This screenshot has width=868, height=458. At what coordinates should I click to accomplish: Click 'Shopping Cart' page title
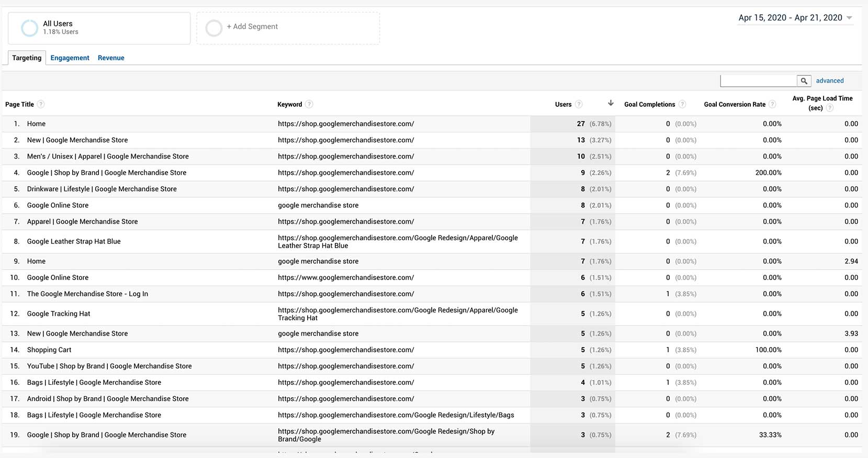tap(49, 350)
